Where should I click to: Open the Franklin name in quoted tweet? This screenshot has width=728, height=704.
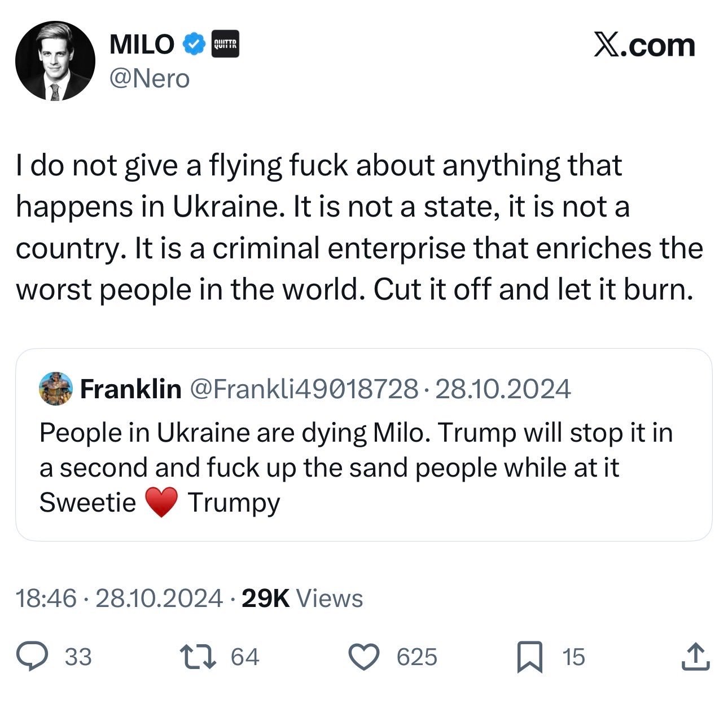pos(131,389)
